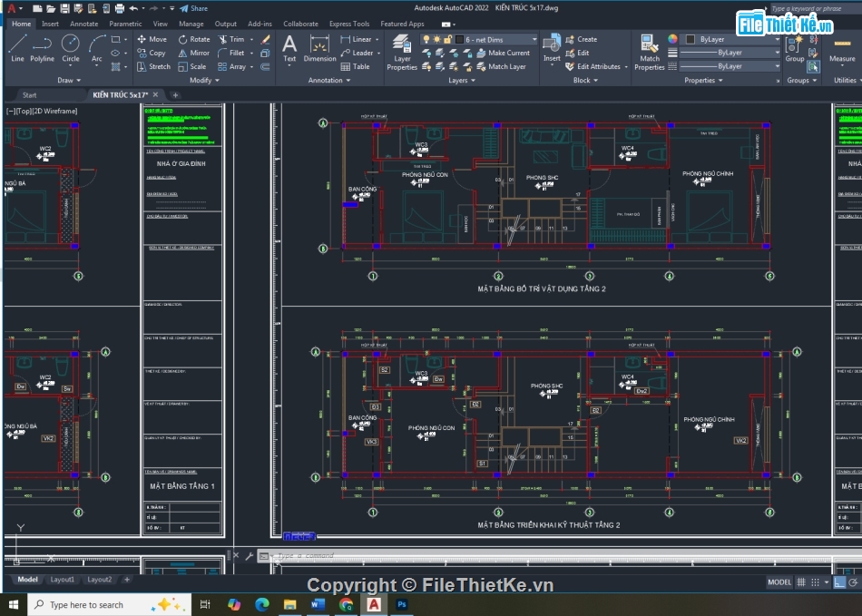Click the Measure utility tool
Image resolution: width=862 pixels, height=616 pixels.
point(841,50)
